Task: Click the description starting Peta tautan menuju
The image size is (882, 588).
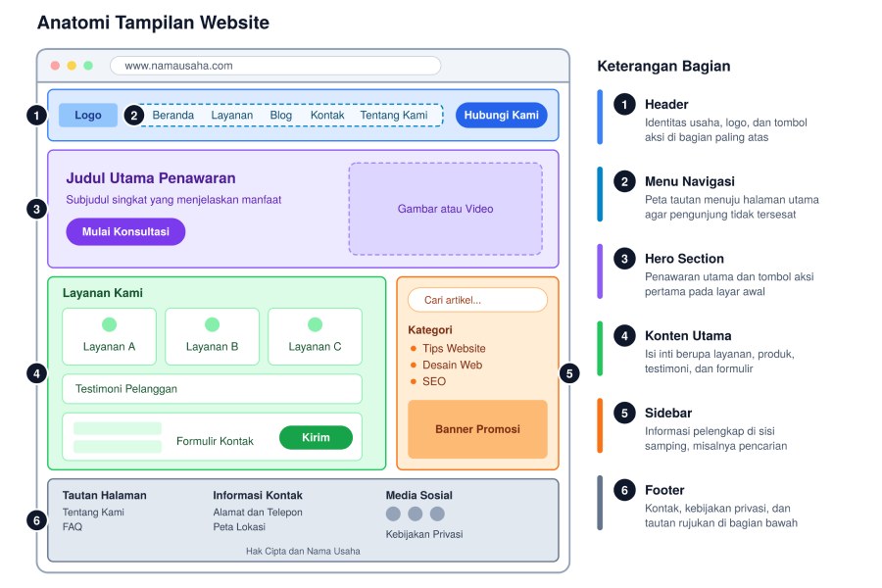Action: (x=732, y=207)
